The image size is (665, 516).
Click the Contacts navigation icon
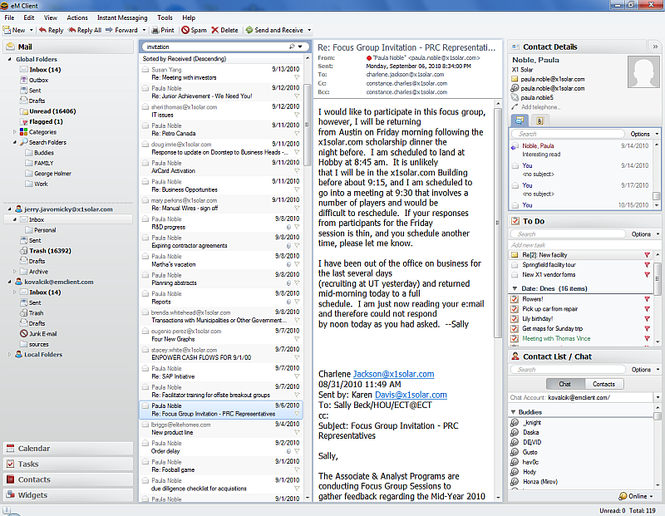click(10, 480)
